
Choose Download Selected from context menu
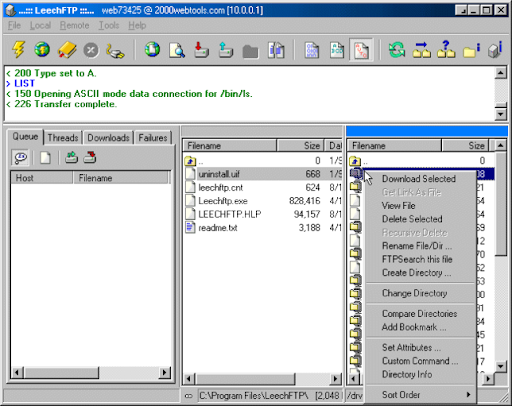pyautogui.click(x=419, y=179)
